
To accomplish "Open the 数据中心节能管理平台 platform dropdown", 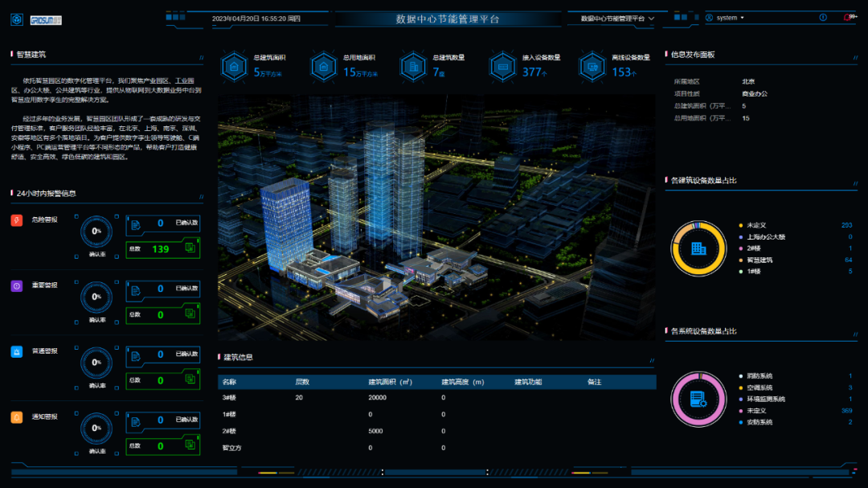I will point(617,18).
